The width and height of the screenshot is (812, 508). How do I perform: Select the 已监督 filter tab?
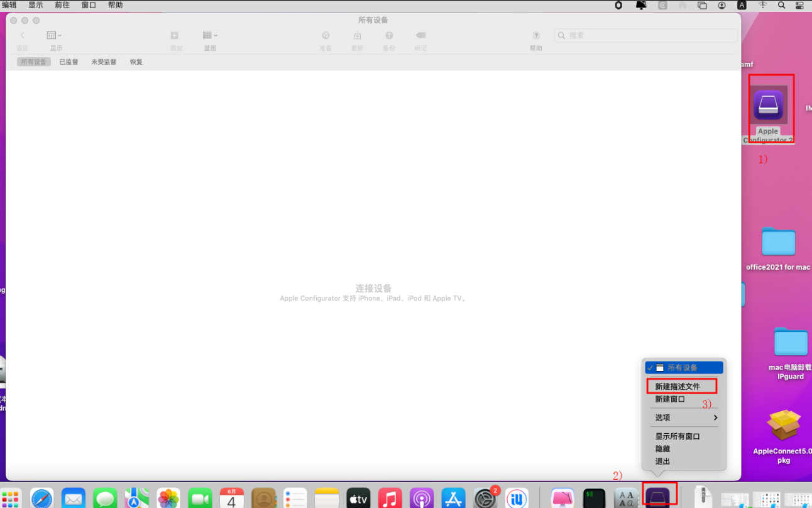click(69, 62)
